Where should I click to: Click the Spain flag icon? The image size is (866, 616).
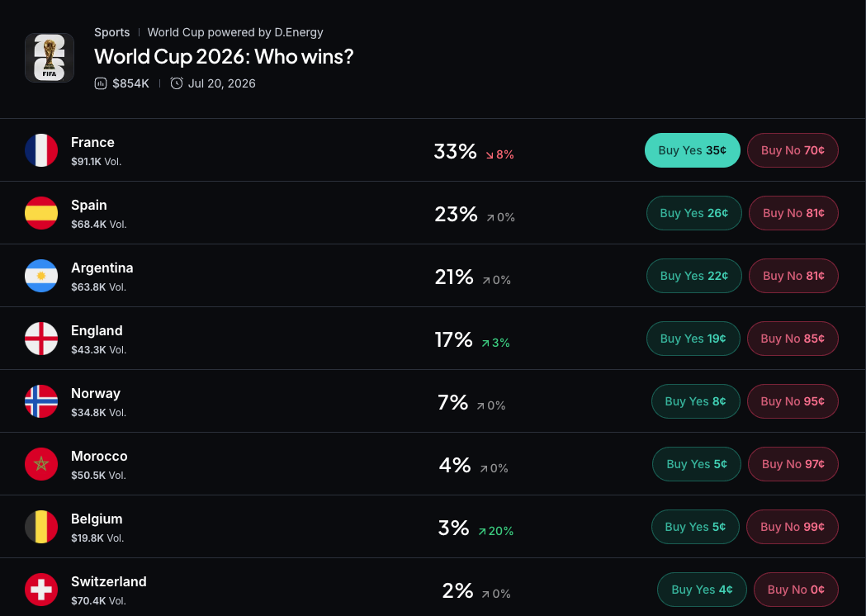point(41,213)
